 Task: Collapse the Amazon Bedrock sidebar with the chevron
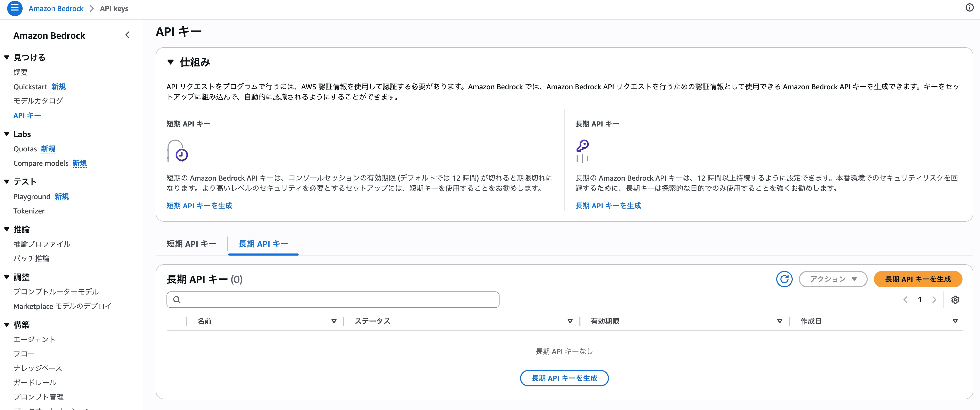tap(127, 35)
